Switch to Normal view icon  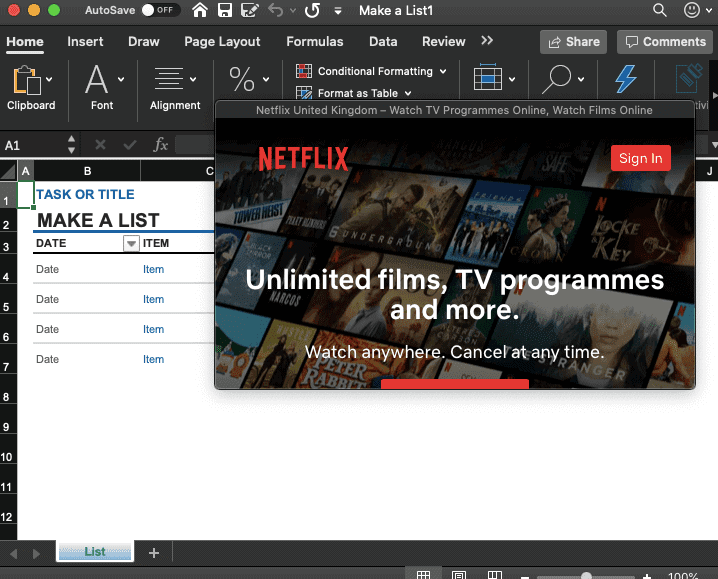[x=423, y=574]
